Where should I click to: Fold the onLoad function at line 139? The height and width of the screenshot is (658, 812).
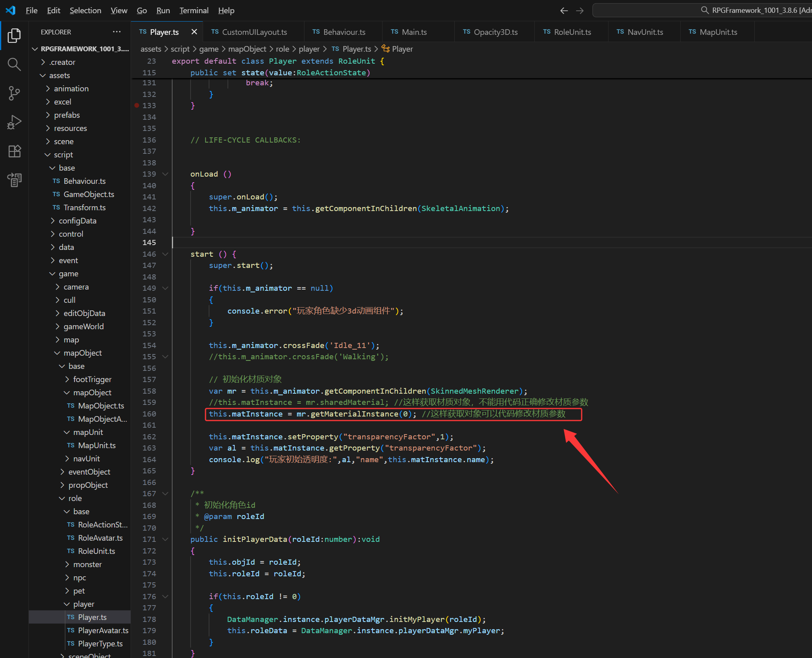pyautogui.click(x=165, y=174)
